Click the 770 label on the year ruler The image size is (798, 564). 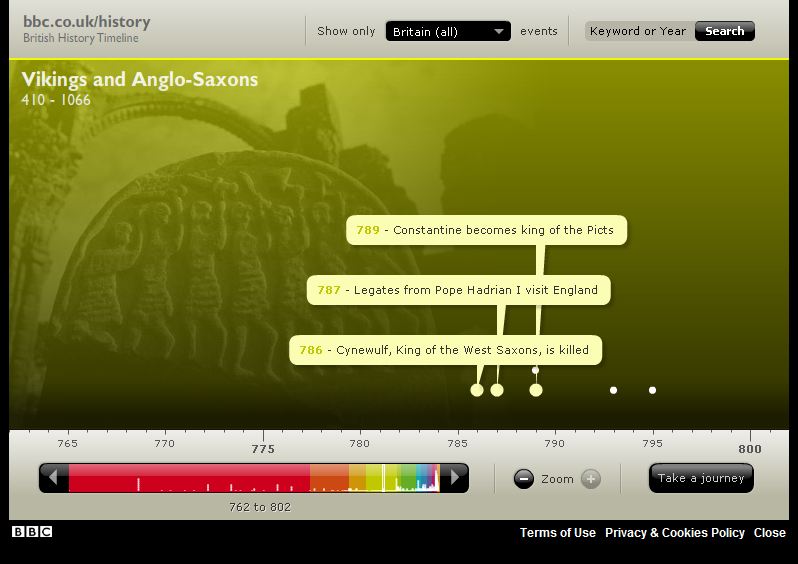click(x=165, y=443)
